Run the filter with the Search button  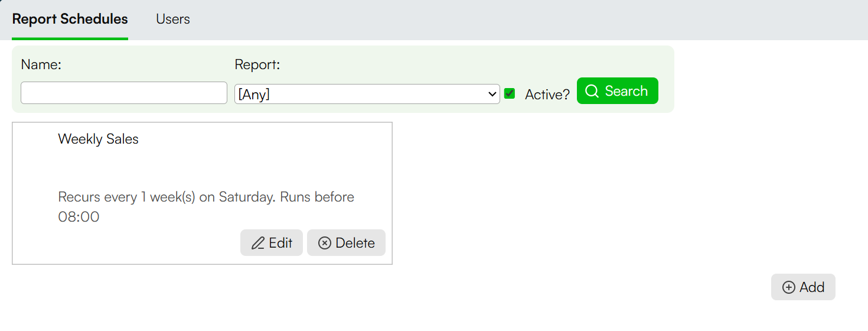pyautogui.click(x=618, y=90)
